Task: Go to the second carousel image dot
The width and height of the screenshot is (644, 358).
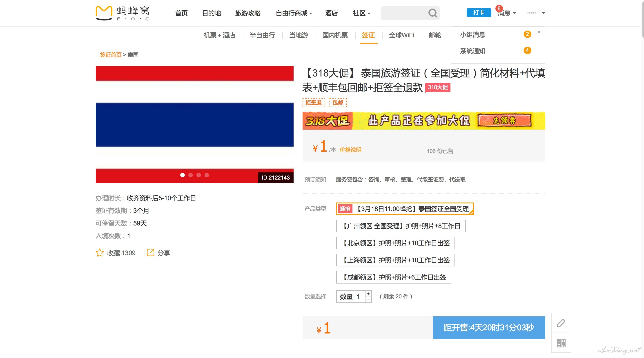Action: (x=190, y=175)
